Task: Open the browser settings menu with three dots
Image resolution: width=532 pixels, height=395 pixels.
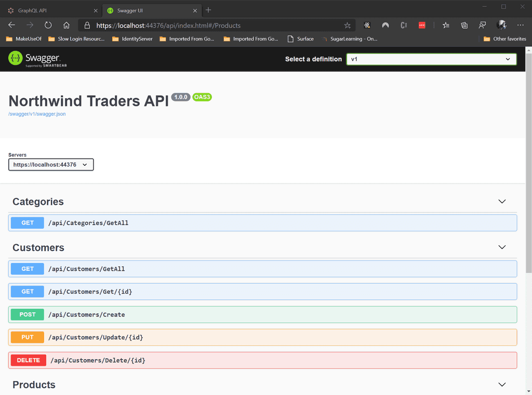Action: 520,25
